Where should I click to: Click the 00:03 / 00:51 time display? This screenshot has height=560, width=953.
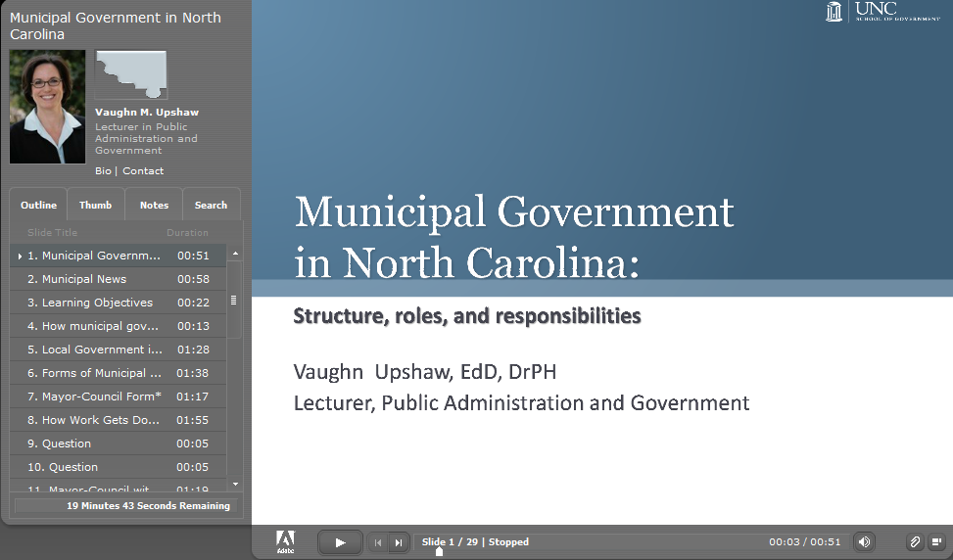point(805,541)
